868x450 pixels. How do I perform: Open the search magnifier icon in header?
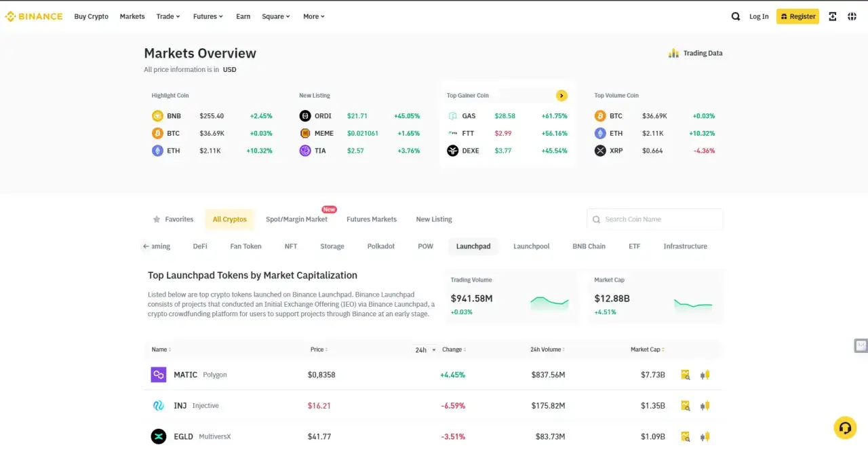click(736, 16)
